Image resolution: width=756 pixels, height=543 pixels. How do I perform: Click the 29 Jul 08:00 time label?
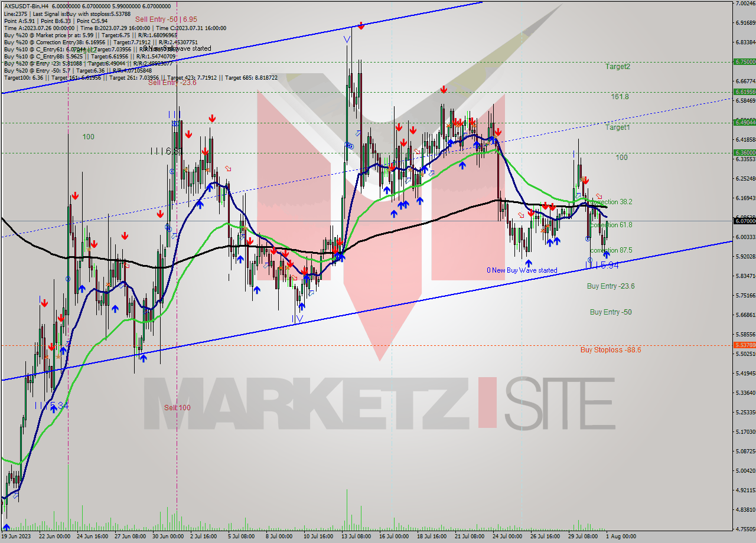pyautogui.click(x=583, y=537)
